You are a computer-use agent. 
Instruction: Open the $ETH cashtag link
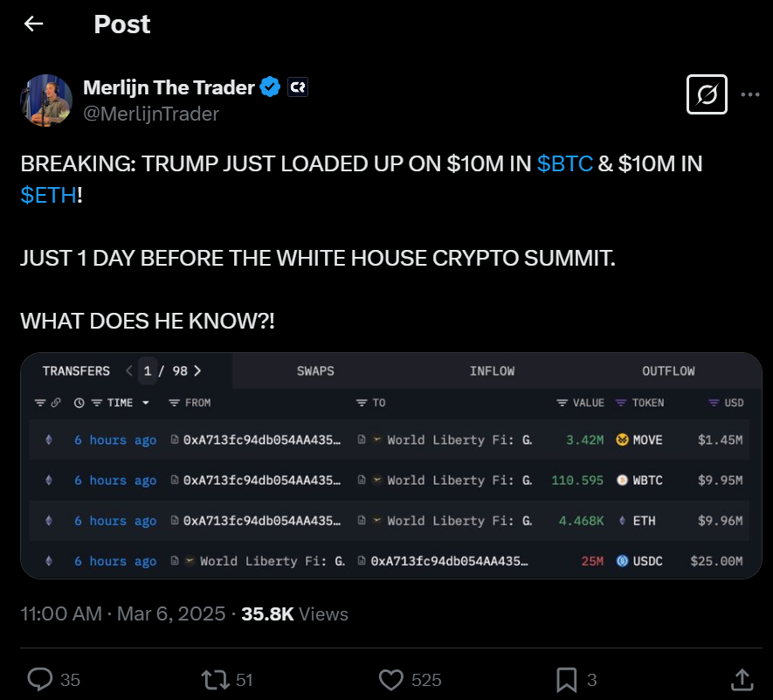48,196
